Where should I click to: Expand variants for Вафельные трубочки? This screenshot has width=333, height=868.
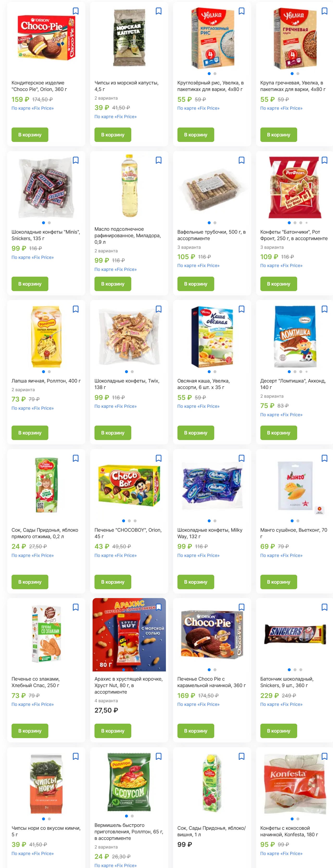(189, 247)
